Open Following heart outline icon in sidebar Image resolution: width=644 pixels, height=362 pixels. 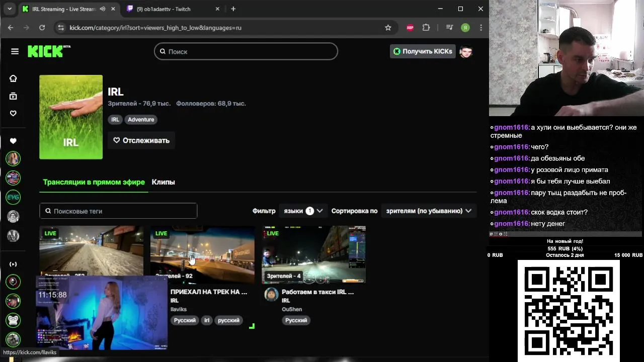point(13,113)
